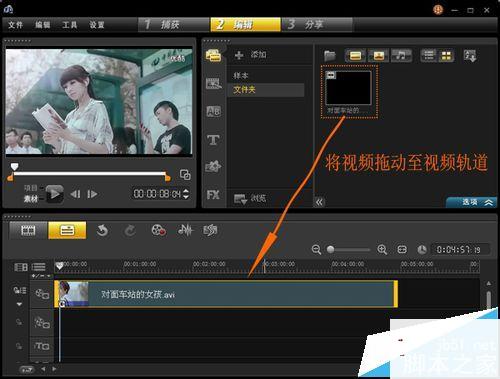
Task: Expand ripple editing options arrow
Action: pos(19,304)
